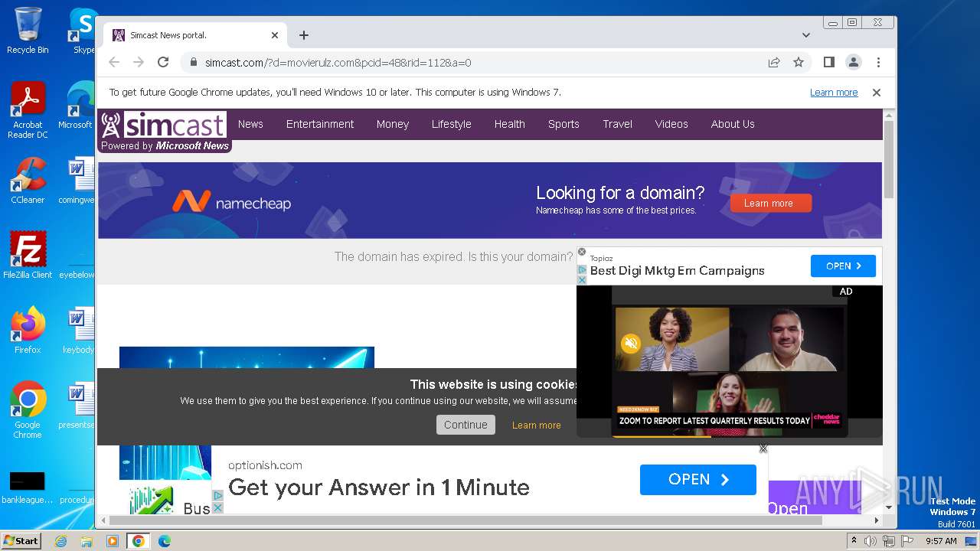Click the horizontal scrollbar right arrow
The height and width of the screenshot is (551, 980).
pos(877,520)
